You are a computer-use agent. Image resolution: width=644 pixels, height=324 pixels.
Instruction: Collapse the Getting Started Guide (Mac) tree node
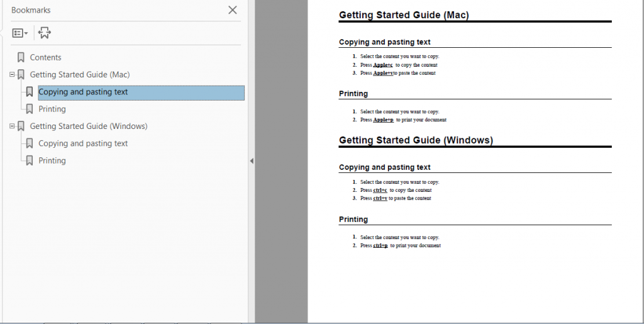[x=12, y=74]
